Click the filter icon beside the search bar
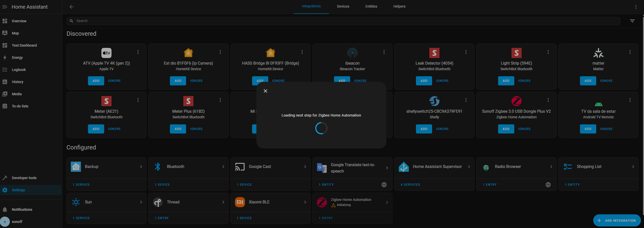Screen dimensions: 644x228 (632, 21)
